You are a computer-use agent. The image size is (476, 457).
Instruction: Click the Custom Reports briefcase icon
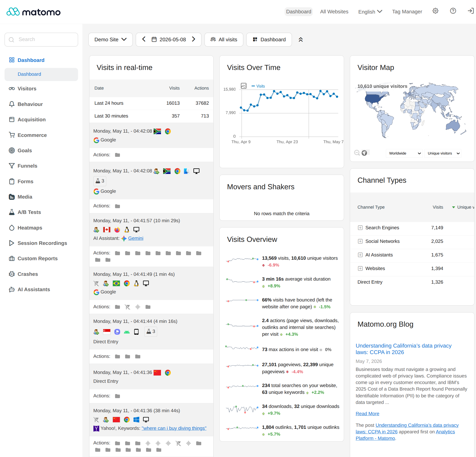point(12,258)
